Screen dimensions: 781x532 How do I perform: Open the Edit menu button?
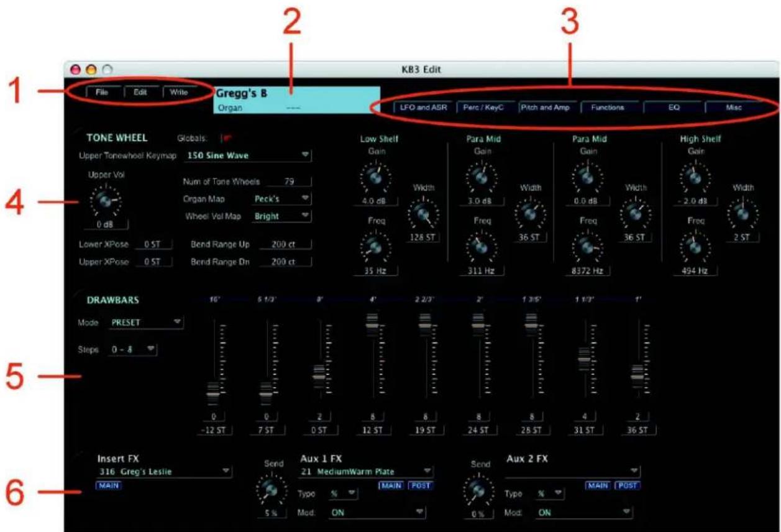pos(140,92)
